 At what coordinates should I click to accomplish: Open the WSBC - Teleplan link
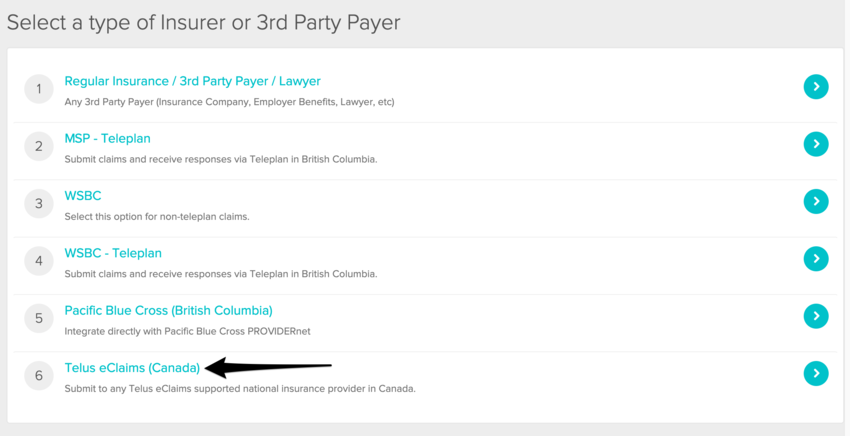click(x=113, y=253)
